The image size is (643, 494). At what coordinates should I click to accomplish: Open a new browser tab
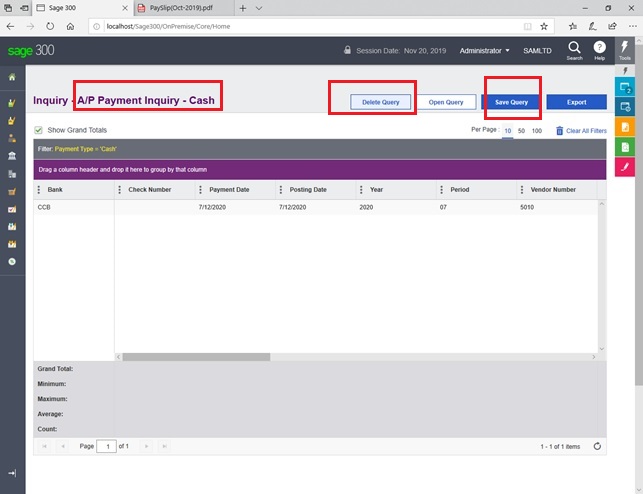click(243, 8)
